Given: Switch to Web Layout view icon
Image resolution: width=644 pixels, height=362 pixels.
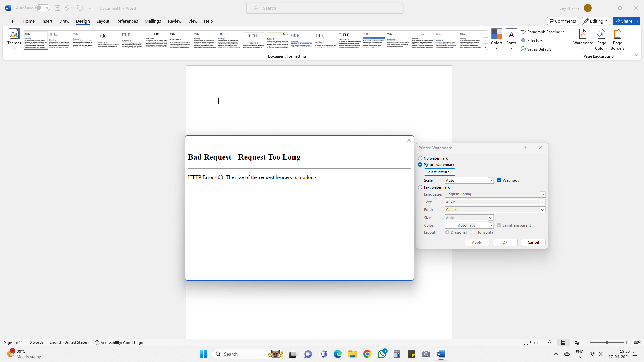Looking at the screenshot, I should (x=577, y=342).
